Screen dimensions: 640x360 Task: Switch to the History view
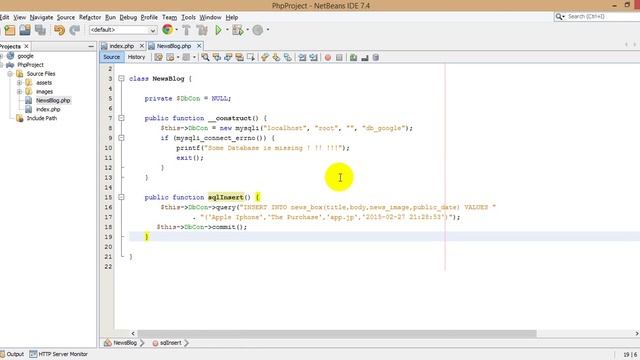[x=136, y=57]
